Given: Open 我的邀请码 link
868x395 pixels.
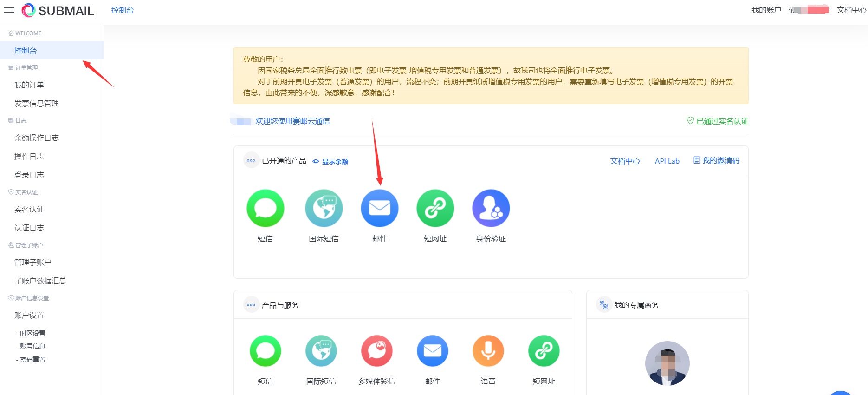Looking at the screenshot, I should (721, 160).
